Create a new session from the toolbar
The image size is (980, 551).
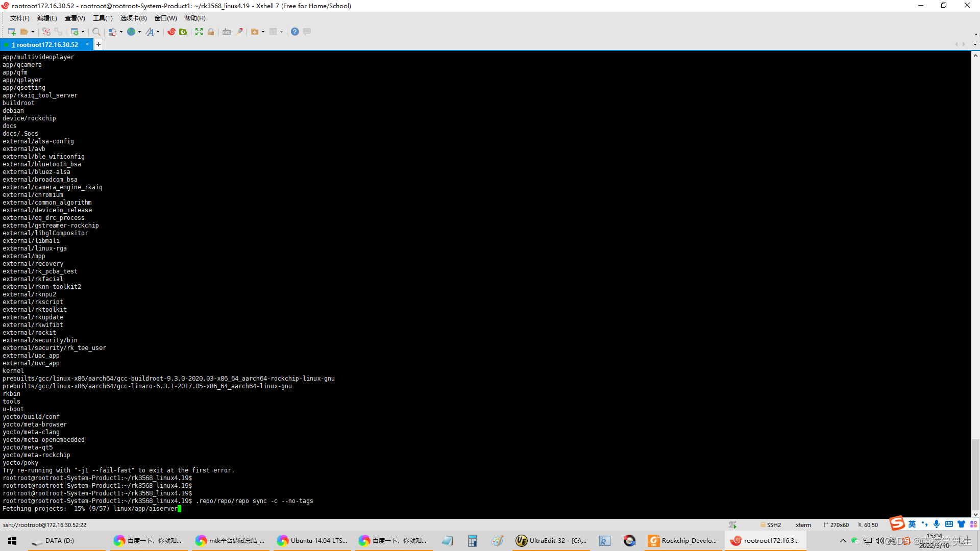(11, 32)
